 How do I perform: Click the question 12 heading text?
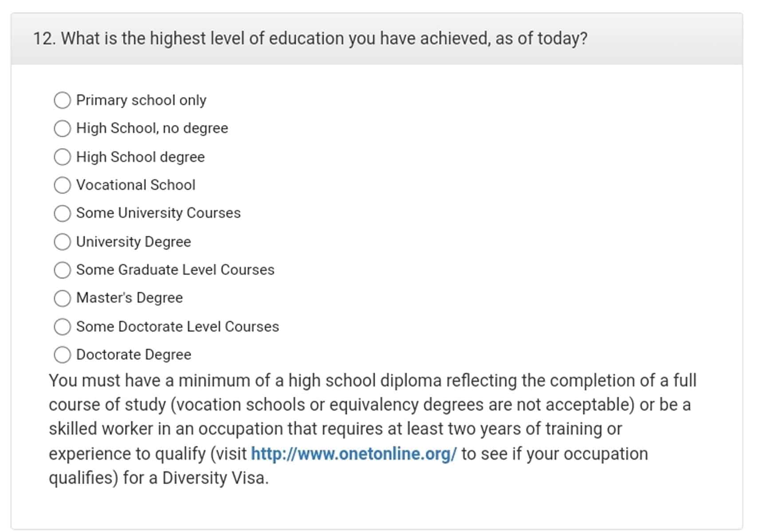coord(310,39)
